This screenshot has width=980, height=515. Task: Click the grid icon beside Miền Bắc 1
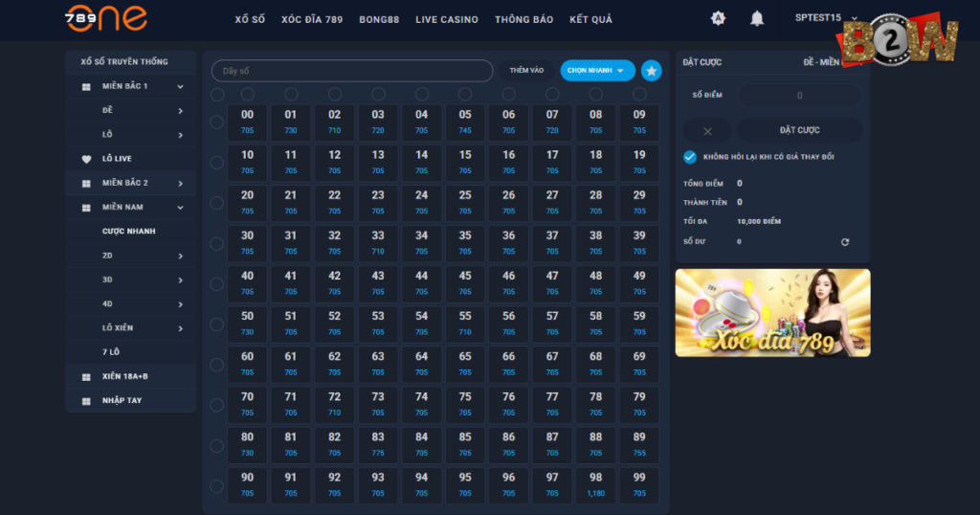click(86, 87)
